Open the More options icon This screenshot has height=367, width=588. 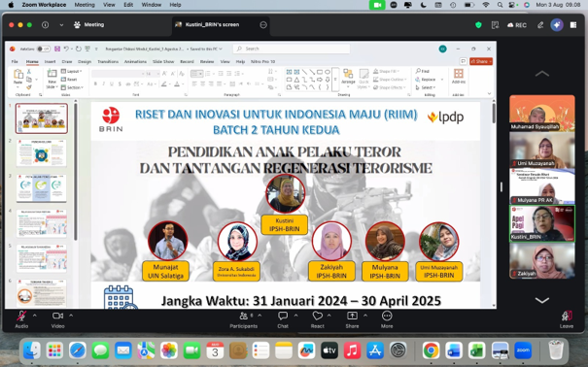[387, 316]
